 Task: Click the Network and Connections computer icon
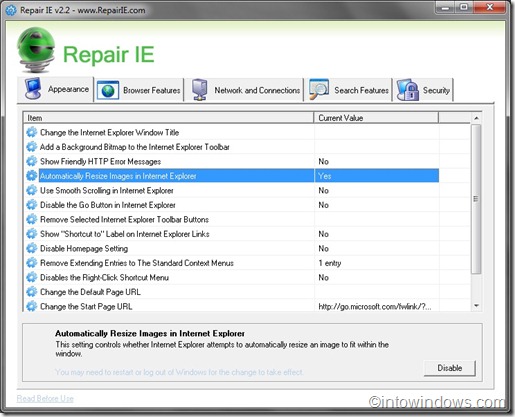(199, 89)
